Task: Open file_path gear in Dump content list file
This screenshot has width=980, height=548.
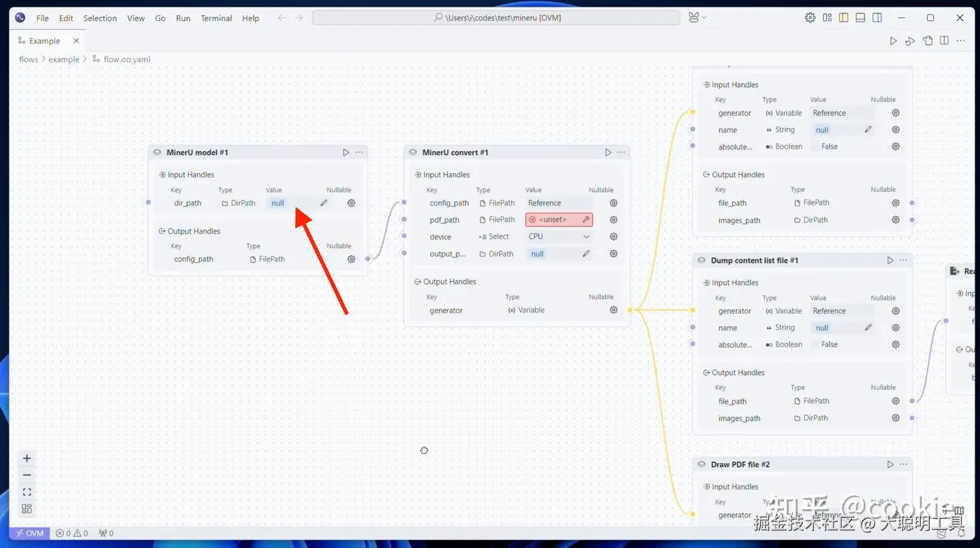Action: pos(896,401)
